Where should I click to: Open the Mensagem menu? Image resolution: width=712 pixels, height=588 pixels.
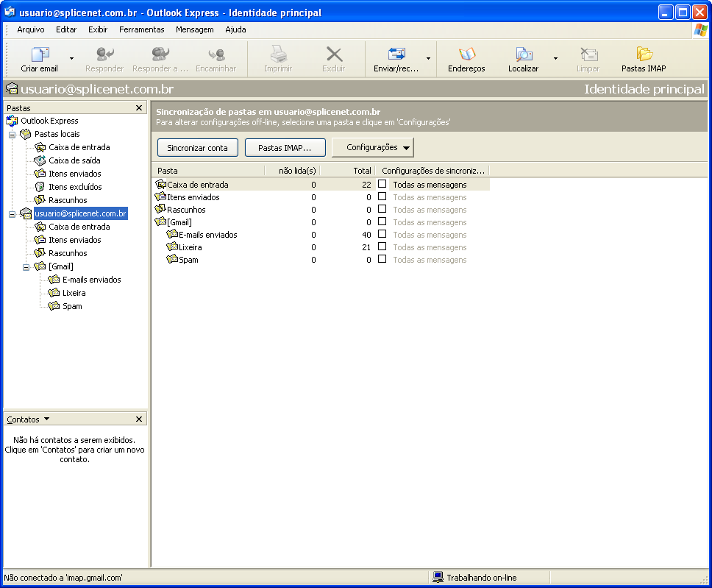(195, 29)
